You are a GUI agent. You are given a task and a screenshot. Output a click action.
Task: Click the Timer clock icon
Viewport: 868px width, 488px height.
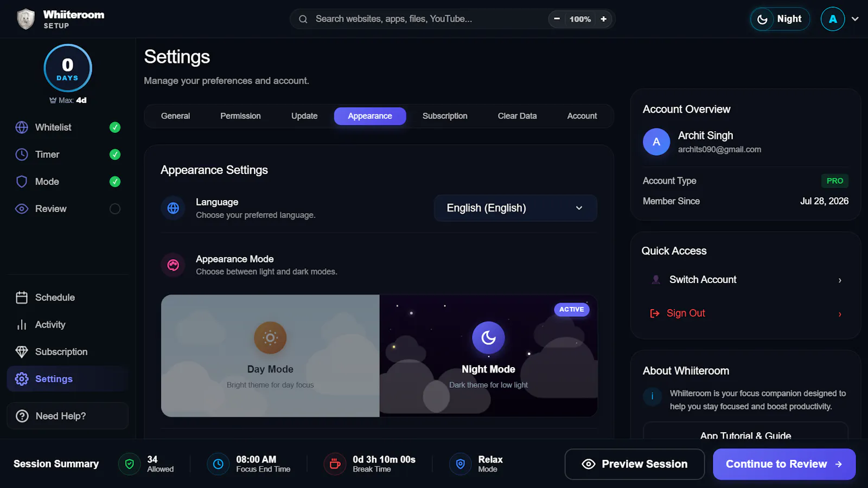point(22,155)
